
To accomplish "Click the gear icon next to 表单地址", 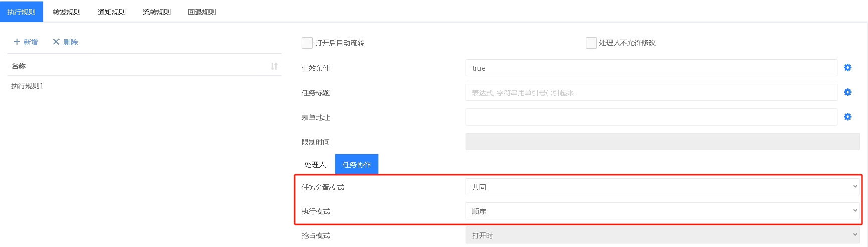I will [847, 117].
